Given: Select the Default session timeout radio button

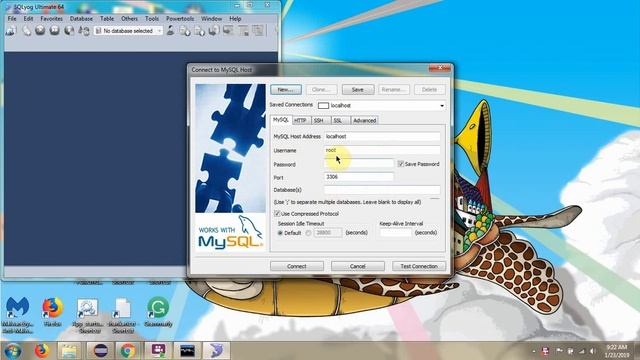Looking at the screenshot, I should (280, 233).
